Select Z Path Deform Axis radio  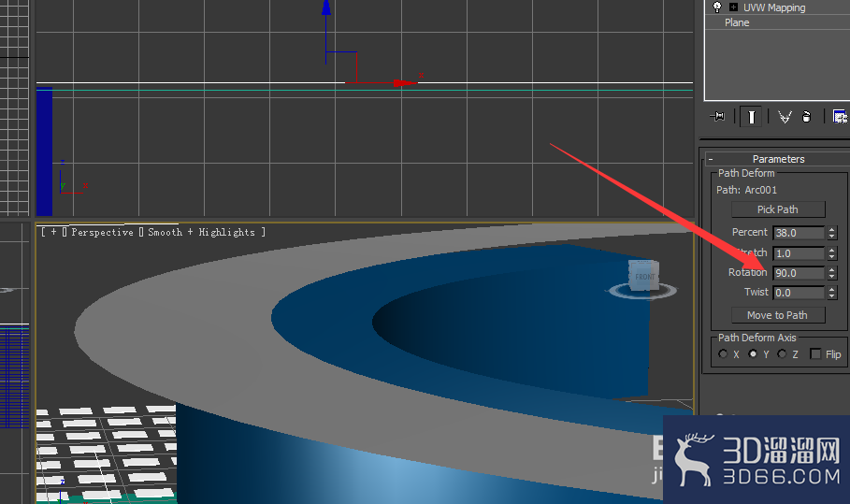[782, 353]
